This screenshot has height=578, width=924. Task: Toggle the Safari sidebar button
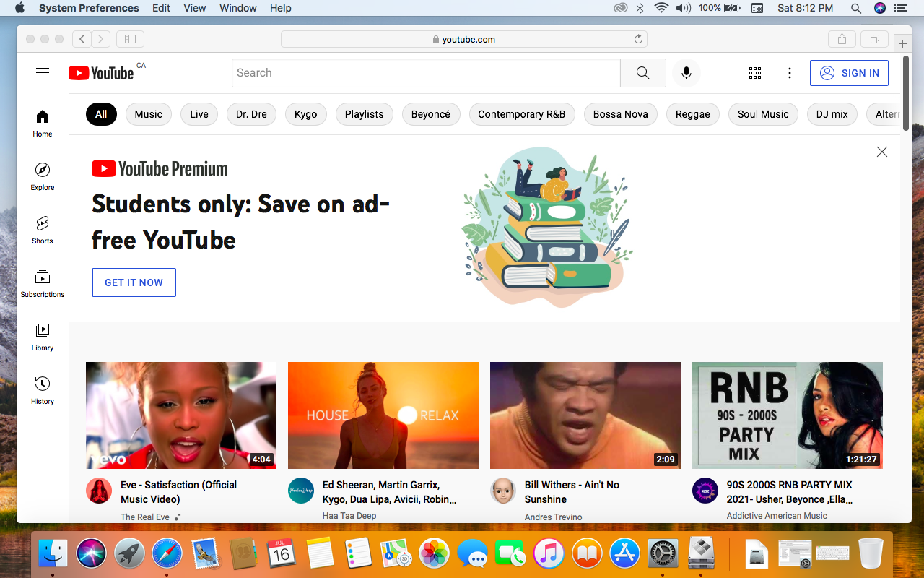tap(130, 39)
